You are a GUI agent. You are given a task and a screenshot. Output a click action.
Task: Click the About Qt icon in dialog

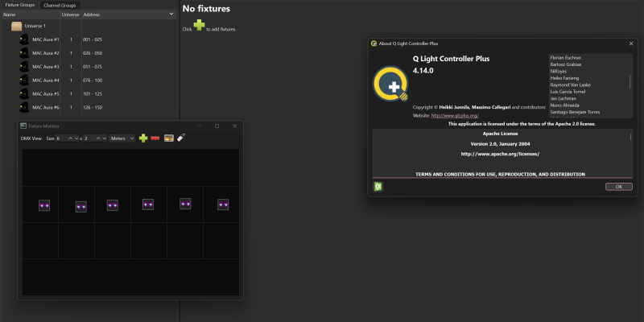(x=378, y=187)
